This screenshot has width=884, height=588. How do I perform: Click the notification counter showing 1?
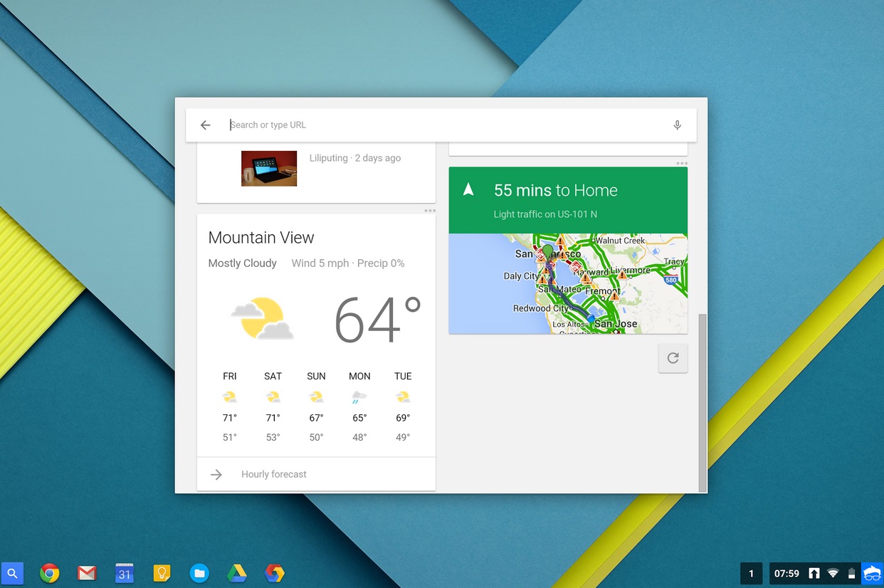[751, 573]
